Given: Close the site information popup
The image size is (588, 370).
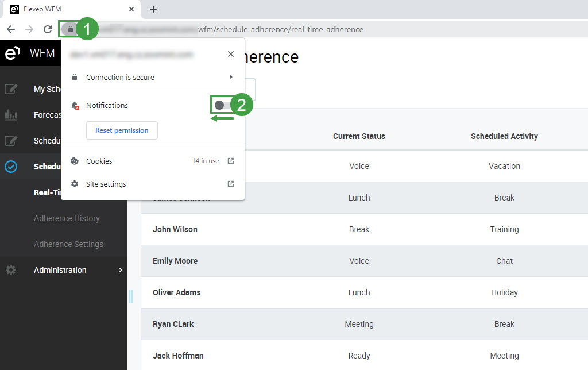Looking at the screenshot, I should [231, 54].
